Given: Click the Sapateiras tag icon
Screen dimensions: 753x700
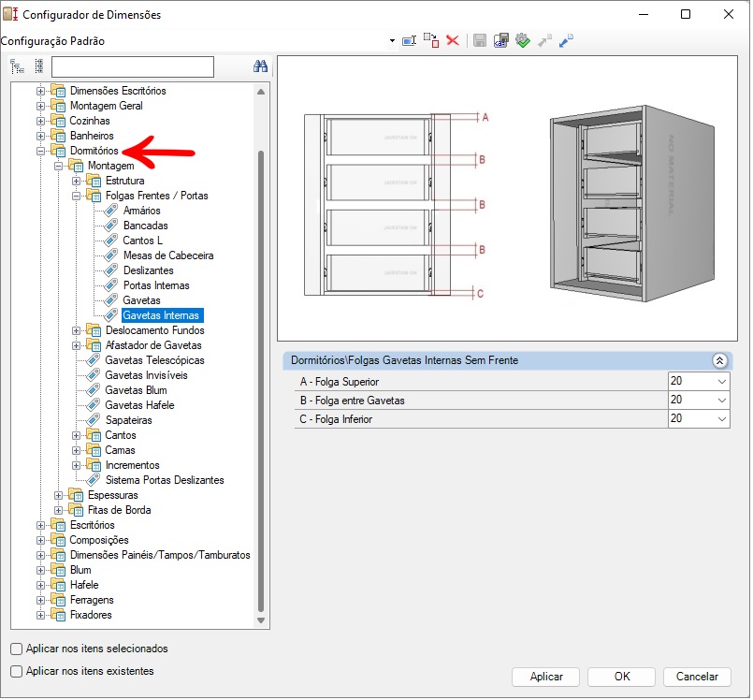Looking at the screenshot, I should [x=94, y=420].
